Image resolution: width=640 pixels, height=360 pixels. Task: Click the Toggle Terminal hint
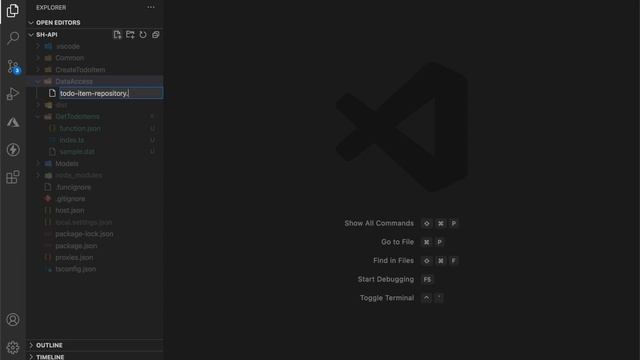(x=387, y=298)
